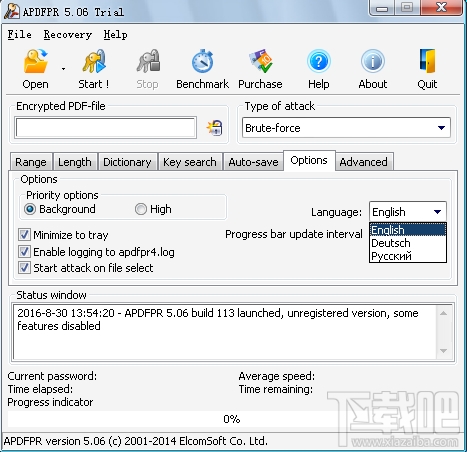Select the Options tab
The height and width of the screenshot is (452, 467).
point(309,160)
